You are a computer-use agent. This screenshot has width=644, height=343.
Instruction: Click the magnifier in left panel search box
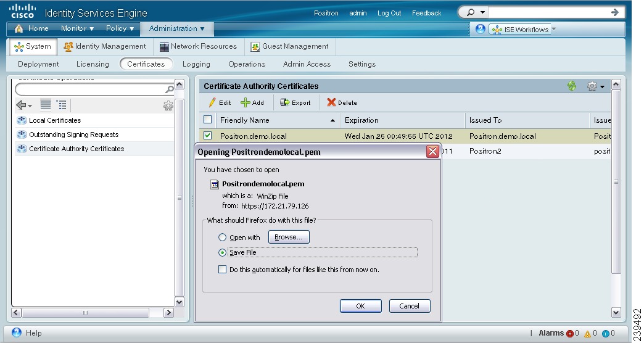coord(169,89)
